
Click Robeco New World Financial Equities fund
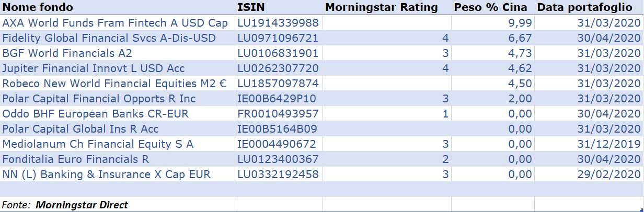(114, 84)
